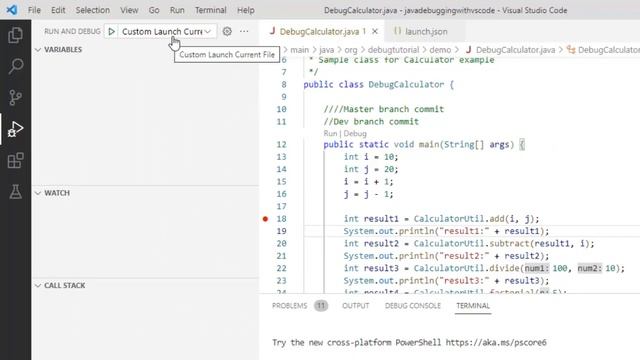Open the Selection menu

pos(93,10)
